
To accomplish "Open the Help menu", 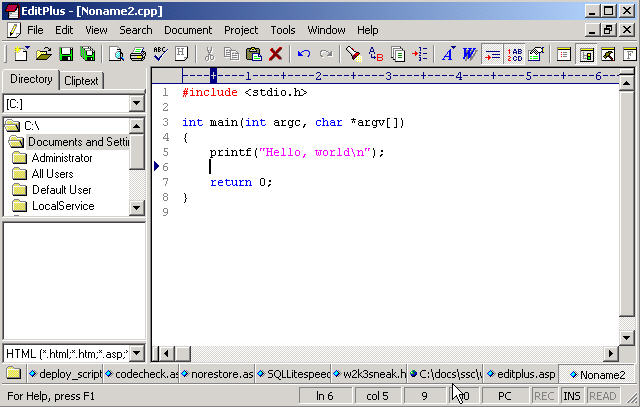I will [x=367, y=30].
